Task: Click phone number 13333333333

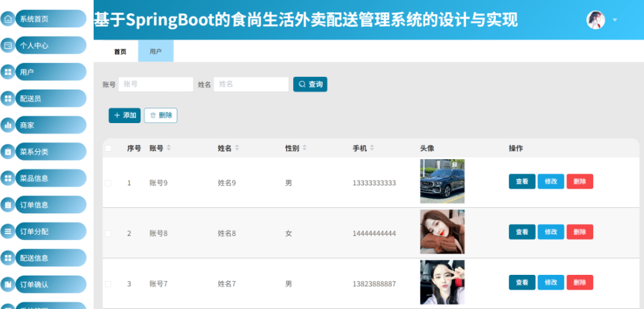Action: click(x=374, y=183)
